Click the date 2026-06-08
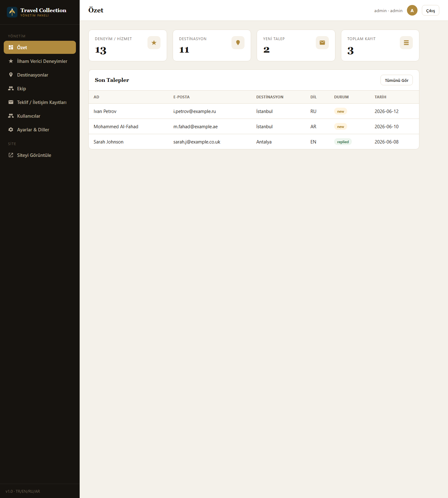 tap(386, 142)
